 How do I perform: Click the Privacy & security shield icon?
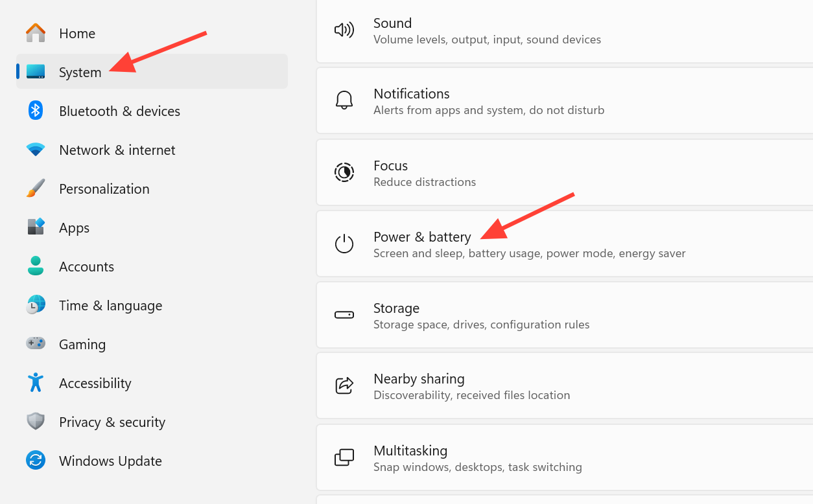coord(36,422)
